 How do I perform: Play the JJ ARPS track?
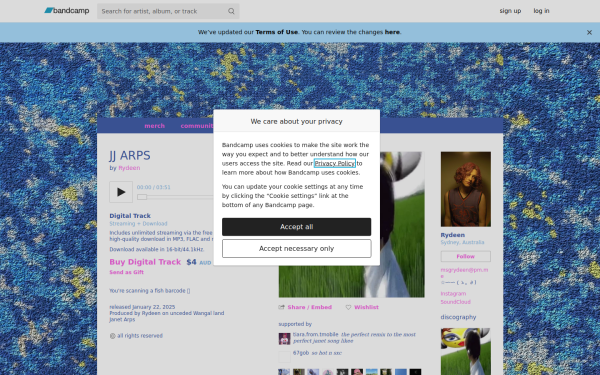[x=121, y=192]
